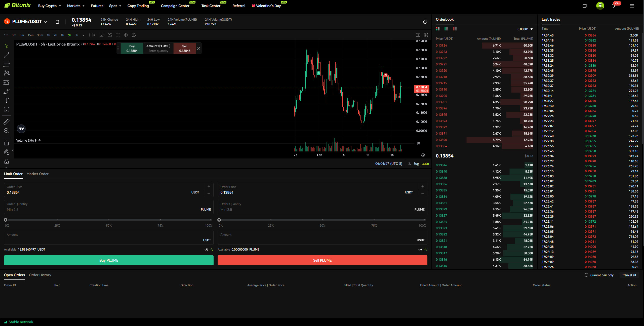This screenshot has width=644, height=326.
Task: Click Cancel all open orders
Action: (629, 275)
